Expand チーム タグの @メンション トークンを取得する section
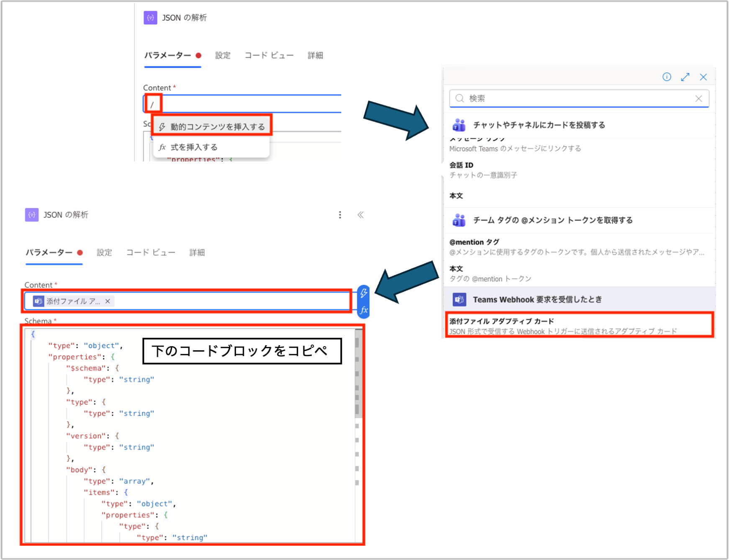This screenshot has height=560, width=729. click(x=552, y=220)
